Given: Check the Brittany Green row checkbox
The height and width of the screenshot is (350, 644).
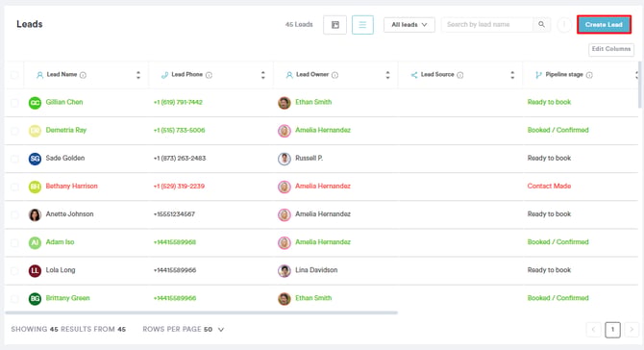Looking at the screenshot, I should (x=14, y=298).
